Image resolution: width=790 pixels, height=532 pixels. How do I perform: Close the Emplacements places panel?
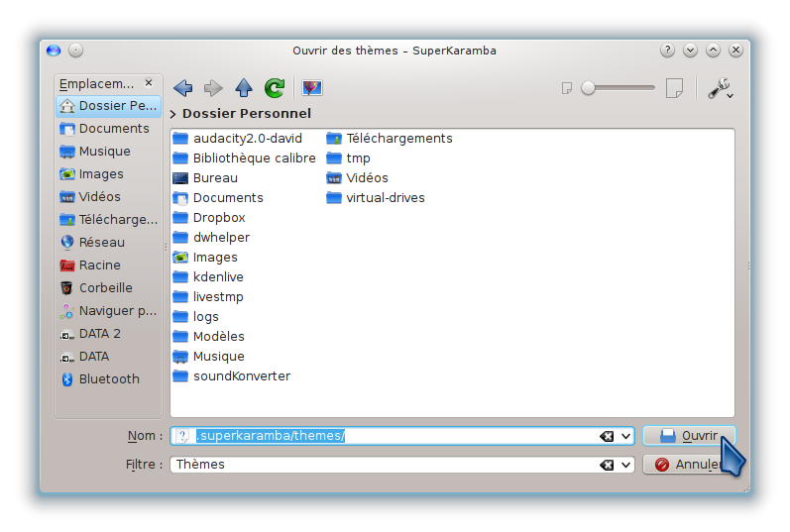149,82
